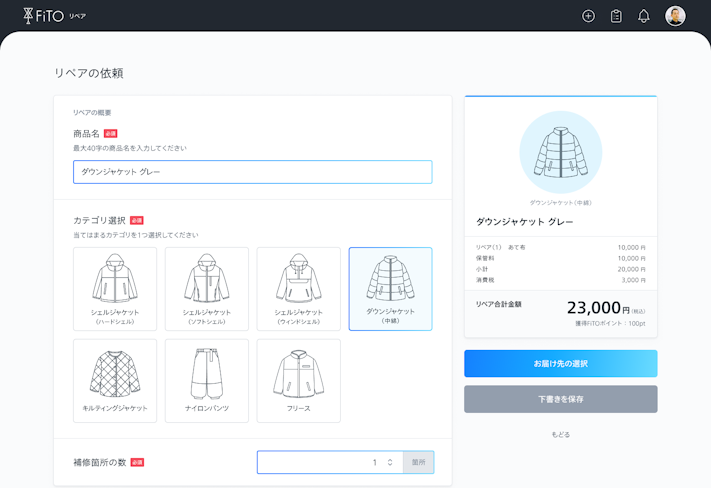Open the notification bell icon

point(643,16)
